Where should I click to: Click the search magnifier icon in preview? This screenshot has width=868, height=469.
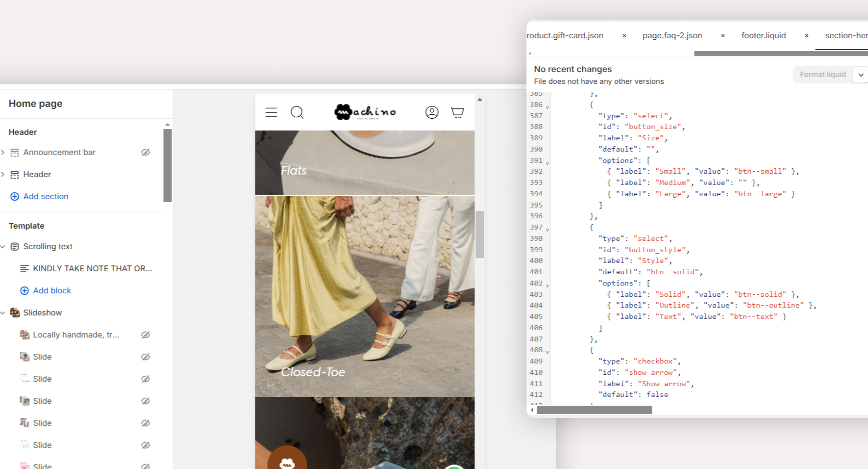click(x=297, y=112)
